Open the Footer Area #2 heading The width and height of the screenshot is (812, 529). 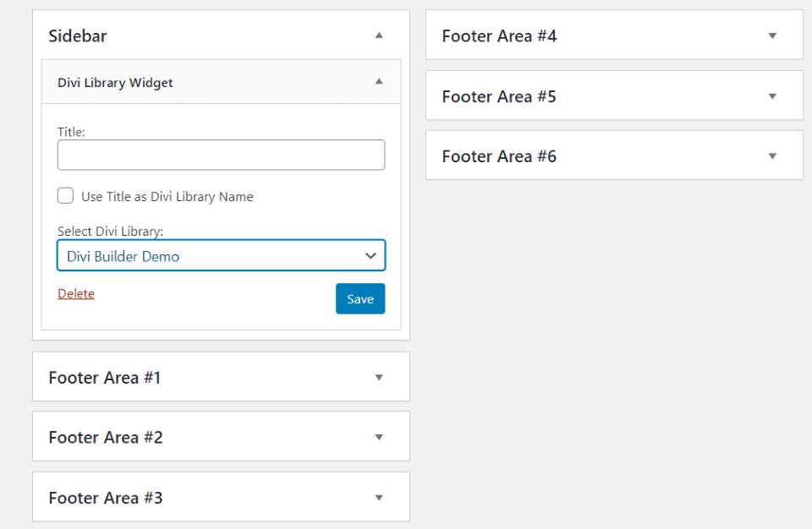point(106,438)
